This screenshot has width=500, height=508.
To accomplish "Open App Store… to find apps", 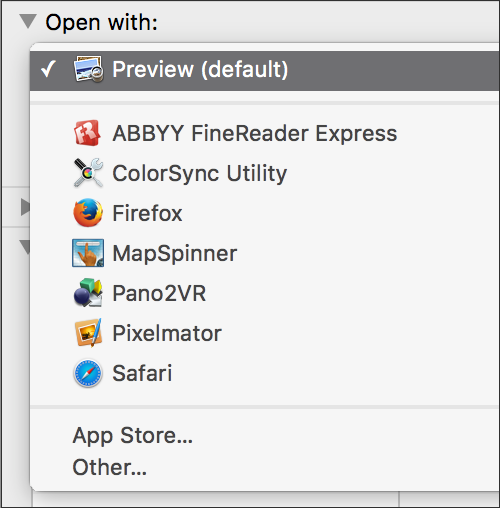I will pos(133,435).
